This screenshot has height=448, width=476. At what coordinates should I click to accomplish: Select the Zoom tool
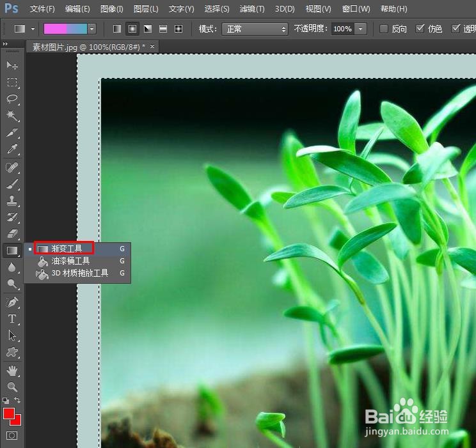pyautogui.click(x=12, y=387)
